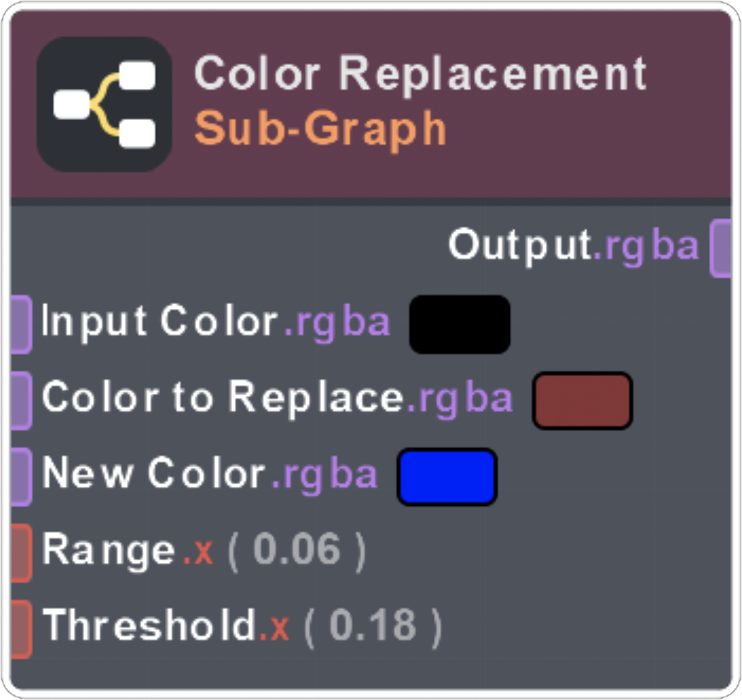Click the orange Sub-Graph subtitle text
742x700 pixels.
pos(320,128)
